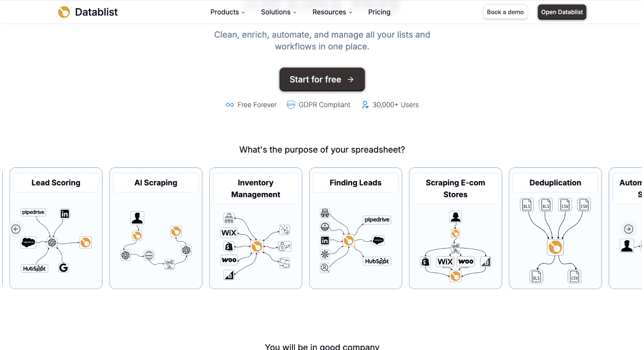
Task: Click the Salesforce icon in Finding Leads card
Action: tap(378, 241)
